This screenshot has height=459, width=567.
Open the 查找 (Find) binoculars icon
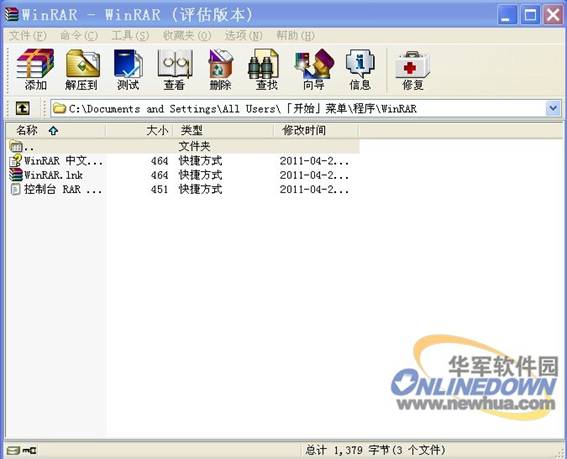(266, 69)
